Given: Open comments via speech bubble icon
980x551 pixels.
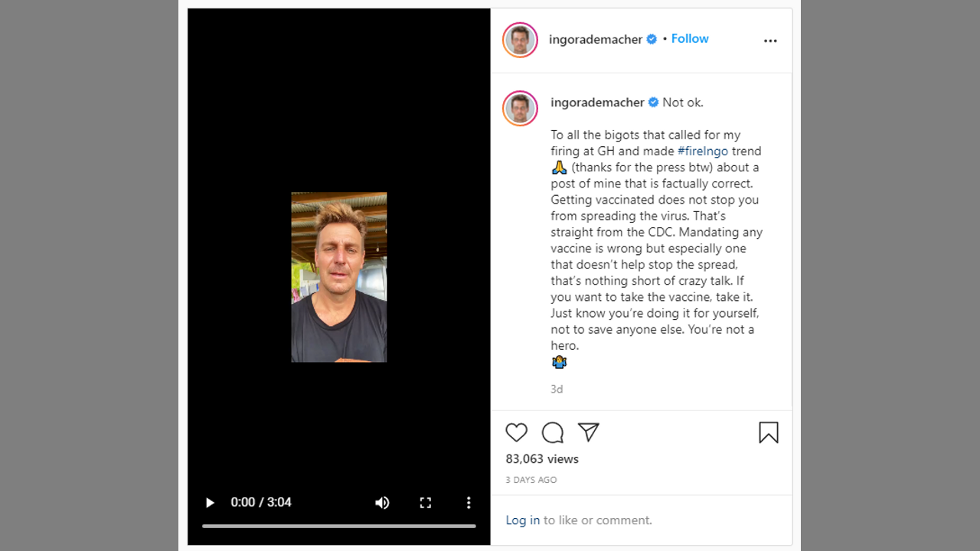Looking at the screenshot, I should (553, 432).
